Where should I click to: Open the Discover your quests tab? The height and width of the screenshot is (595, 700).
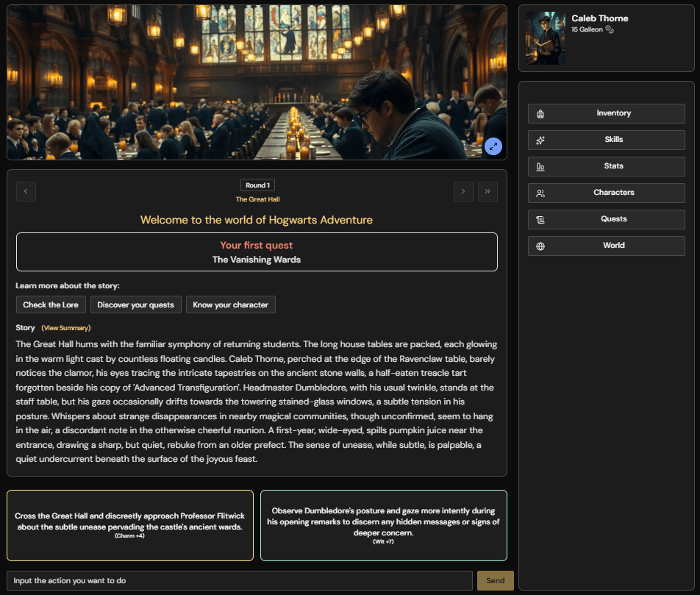click(135, 304)
